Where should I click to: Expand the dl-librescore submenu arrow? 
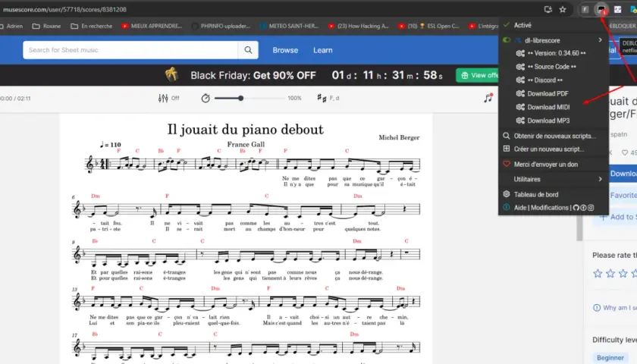pos(600,40)
